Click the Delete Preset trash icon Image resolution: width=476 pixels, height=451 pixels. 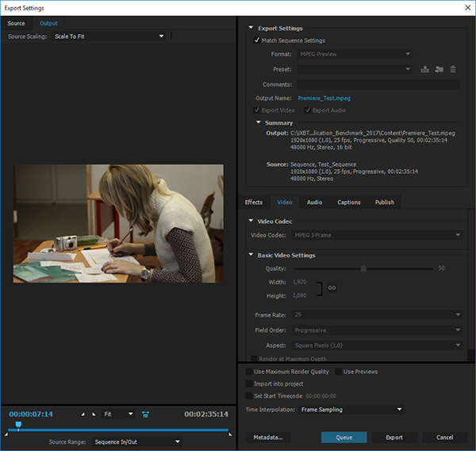[x=453, y=70]
